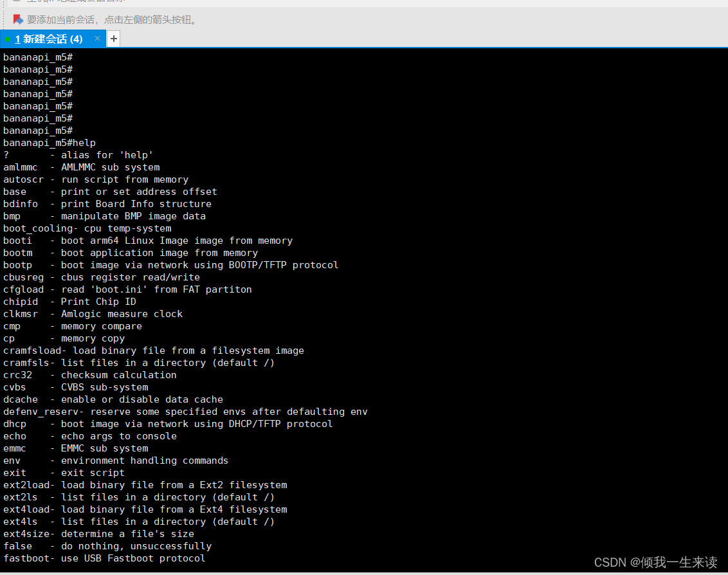The height and width of the screenshot is (575, 728).
Task: Click the plus icon to open a new tab
Action: (x=113, y=38)
